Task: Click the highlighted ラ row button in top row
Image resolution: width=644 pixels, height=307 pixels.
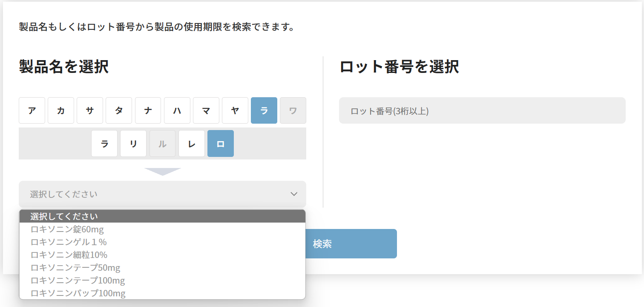Action: [264, 110]
